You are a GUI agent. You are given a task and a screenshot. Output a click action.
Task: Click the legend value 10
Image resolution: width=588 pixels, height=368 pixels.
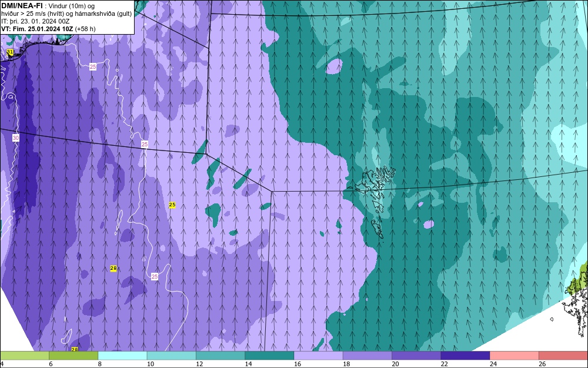[x=151, y=364]
